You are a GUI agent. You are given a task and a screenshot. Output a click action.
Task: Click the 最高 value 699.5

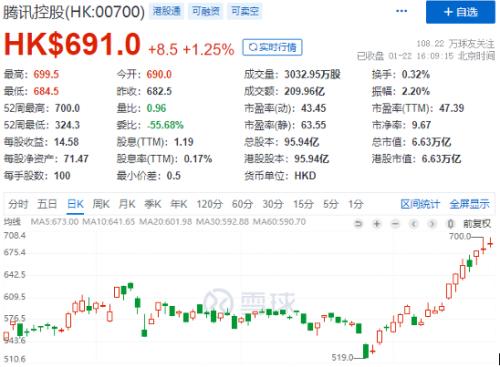click(46, 74)
